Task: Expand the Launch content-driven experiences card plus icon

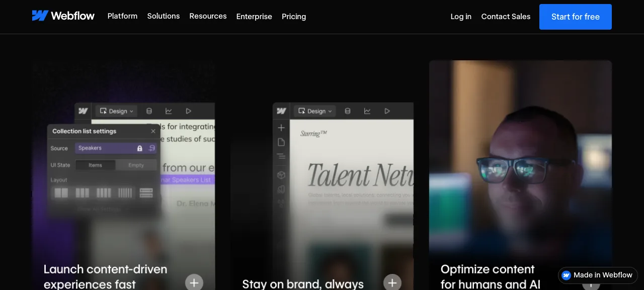Action: coord(194,282)
